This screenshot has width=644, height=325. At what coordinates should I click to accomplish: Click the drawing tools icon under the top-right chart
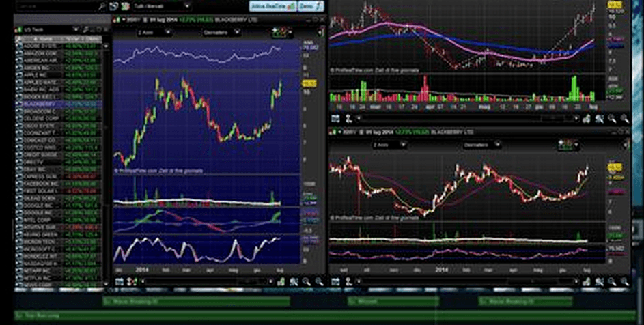348,119
